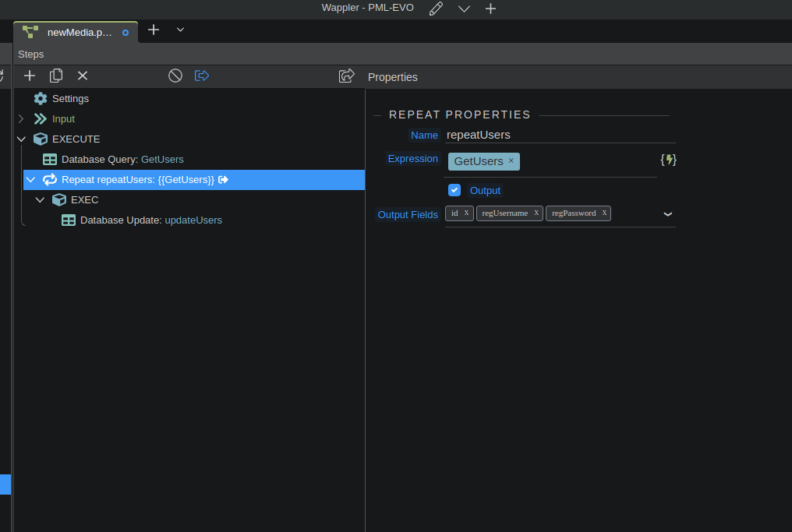Image resolution: width=792 pixels, height=532 pixels.
Task: Remove the regUsername output field
Action: tap(536, 213)
